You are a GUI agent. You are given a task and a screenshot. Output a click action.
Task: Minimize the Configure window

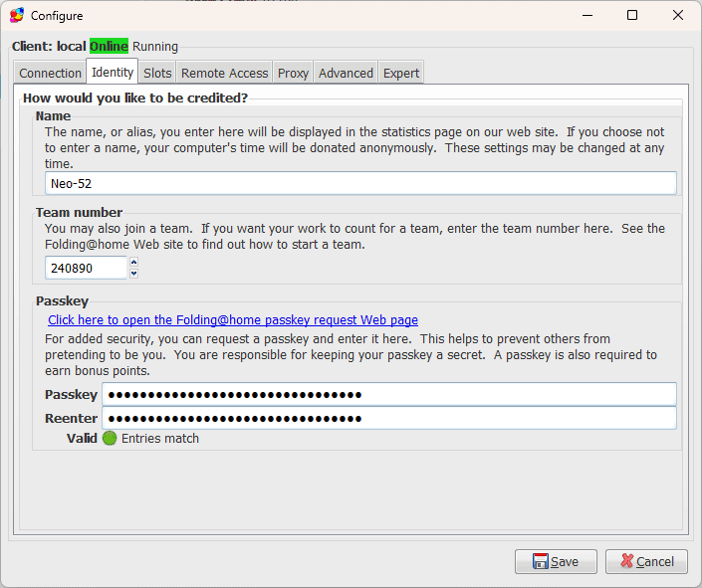click(x=587, y=15)
